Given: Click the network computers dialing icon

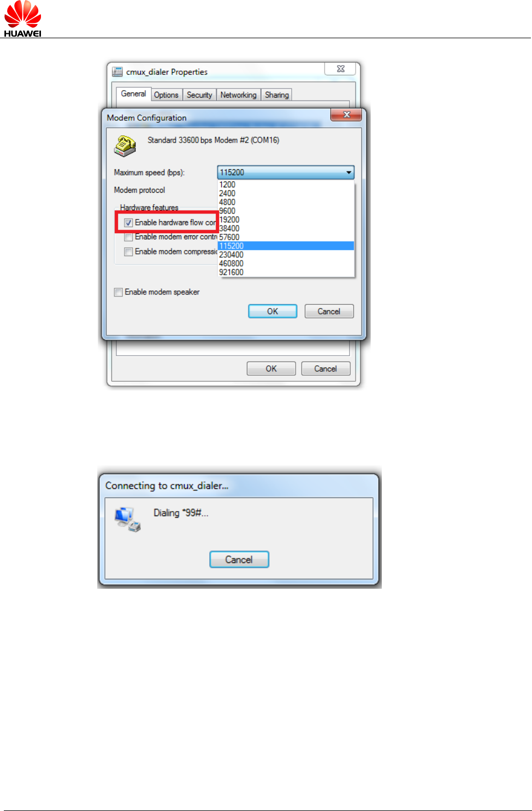Looking at the screenshot, I should point(128,519).
